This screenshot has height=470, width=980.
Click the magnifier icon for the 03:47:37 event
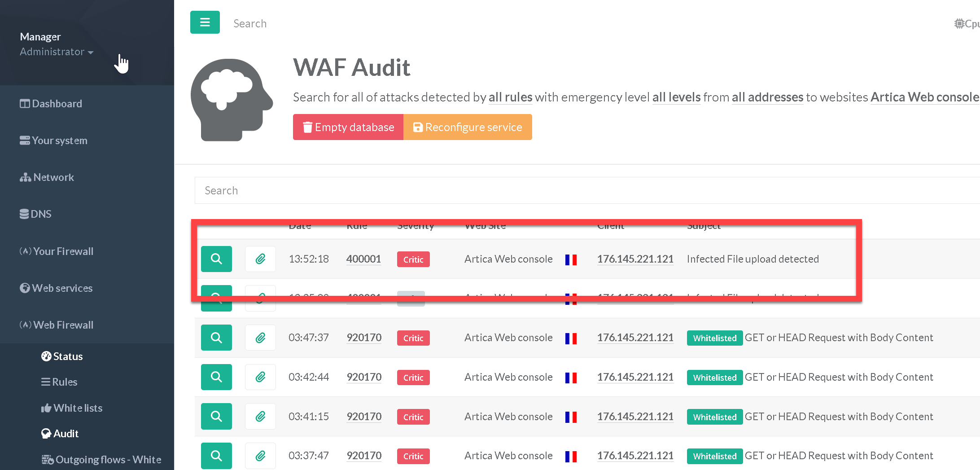click(216, 338)
